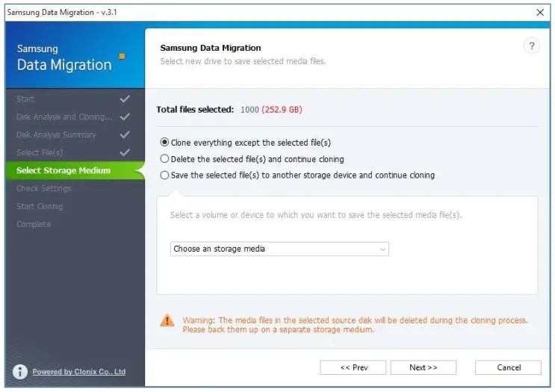Open Disk Analysis Summary step

[x=56, y=135]
